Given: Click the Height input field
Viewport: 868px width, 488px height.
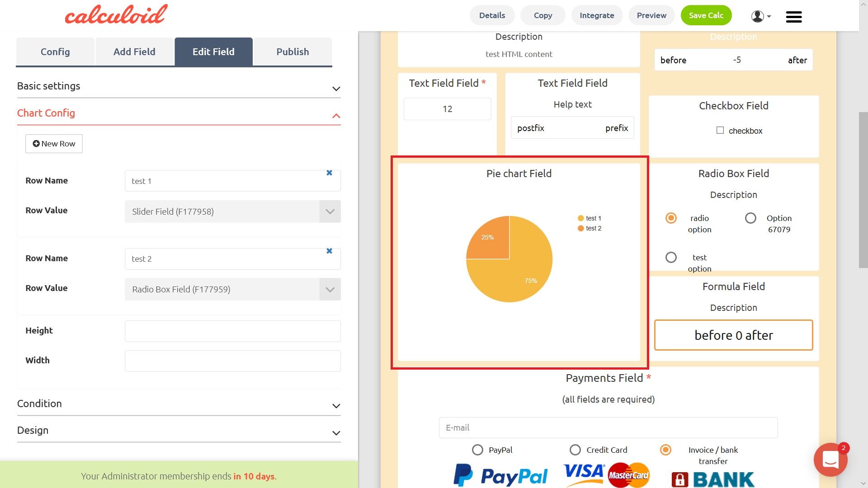Looking at the screenshot, I should click(232, 331).
